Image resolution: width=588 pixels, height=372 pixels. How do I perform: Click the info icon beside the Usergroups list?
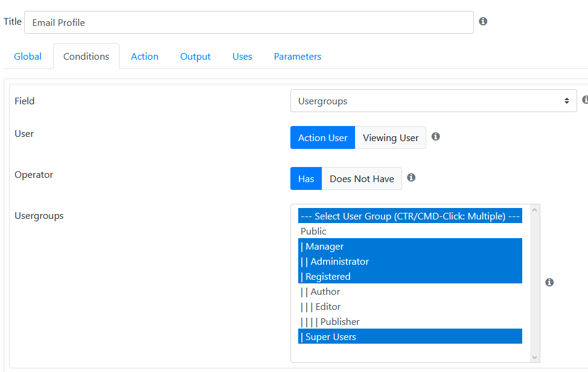tap(549, 282)
